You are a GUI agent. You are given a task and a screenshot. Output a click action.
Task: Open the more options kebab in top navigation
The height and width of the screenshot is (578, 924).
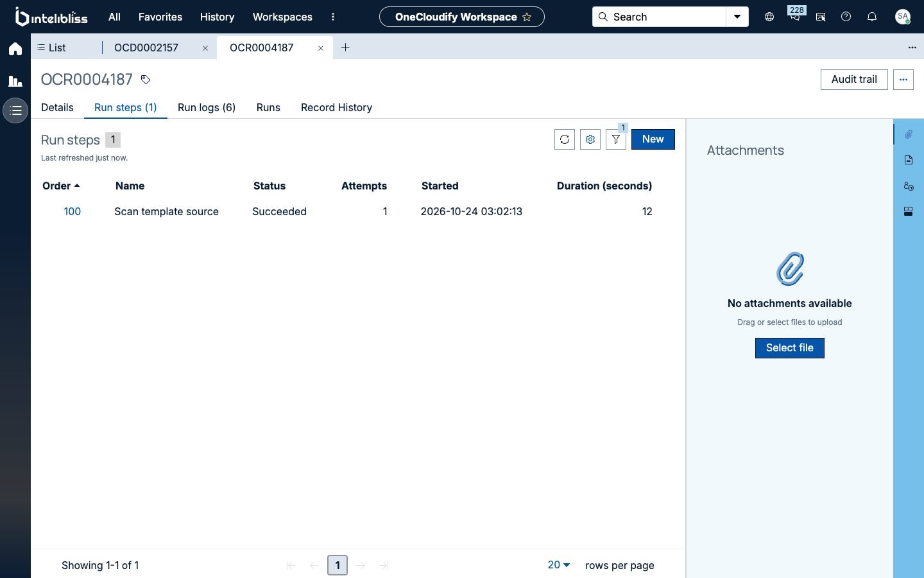pos(333,17)
